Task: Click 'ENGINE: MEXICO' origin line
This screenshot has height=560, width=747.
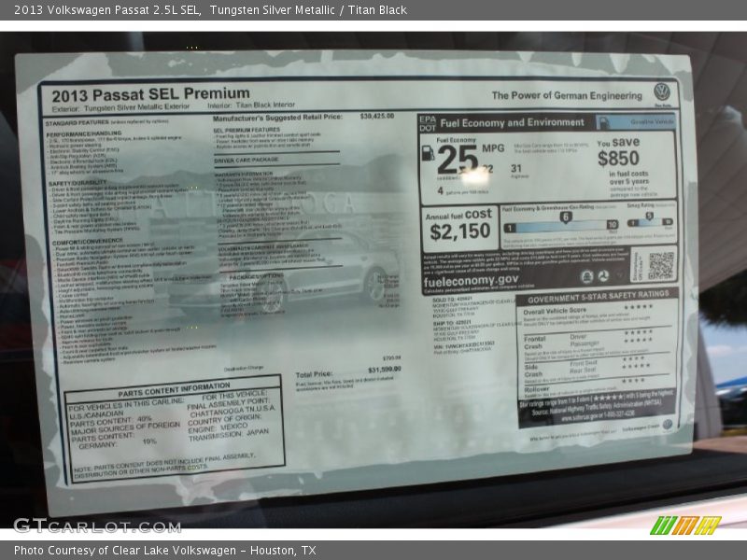Action: [218, 427]
